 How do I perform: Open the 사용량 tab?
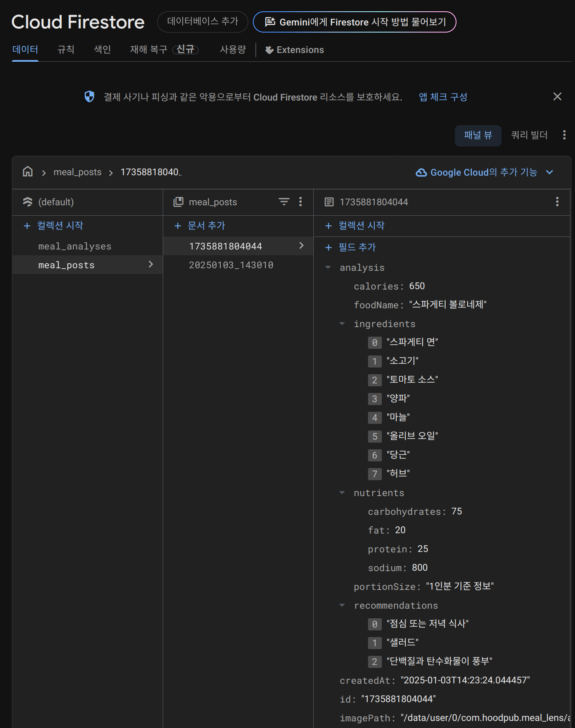point(233,50)
